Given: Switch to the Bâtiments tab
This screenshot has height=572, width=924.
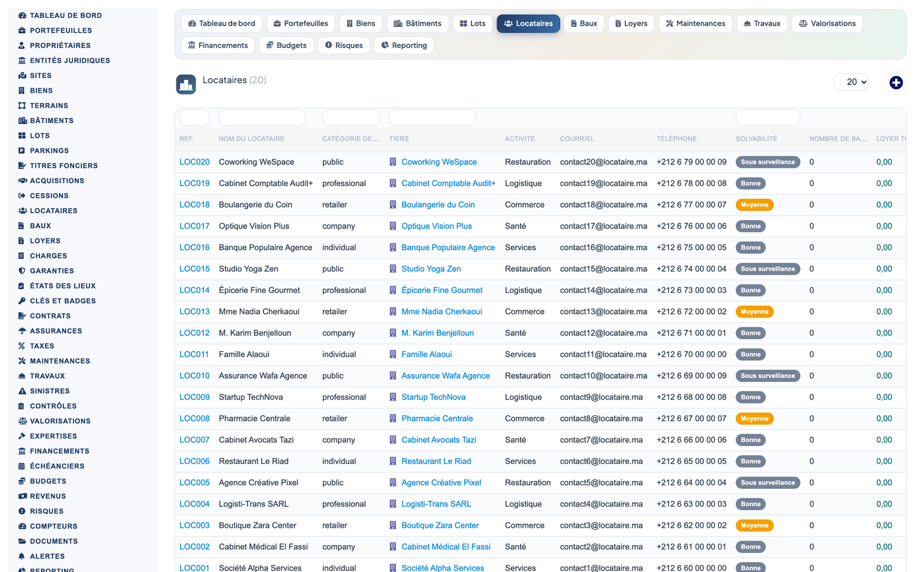Looking at the screenshot, I should point(417,24).
